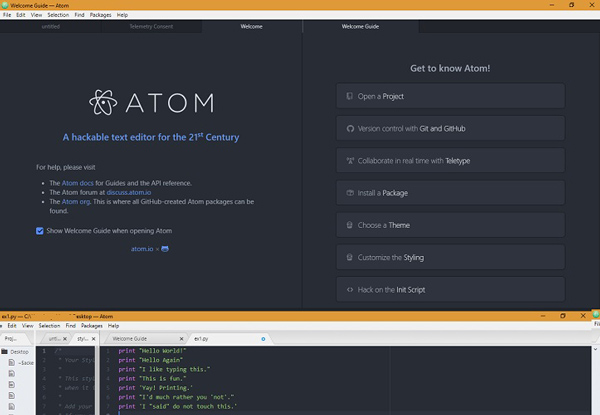This screenshot has height=415, width=600.
Task: Open the Packages menu in top menu bar
Action: point(100,15)
